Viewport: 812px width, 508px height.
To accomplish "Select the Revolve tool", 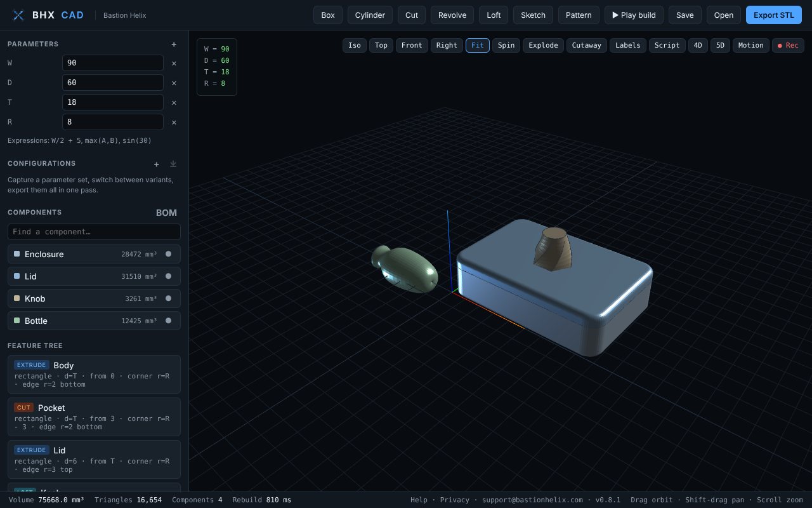I will coord(452,15).
